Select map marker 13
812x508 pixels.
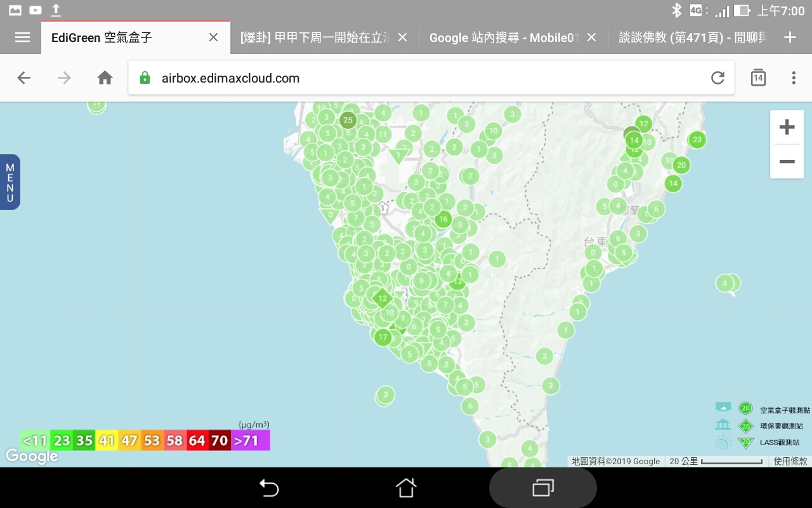coord(458,281)
